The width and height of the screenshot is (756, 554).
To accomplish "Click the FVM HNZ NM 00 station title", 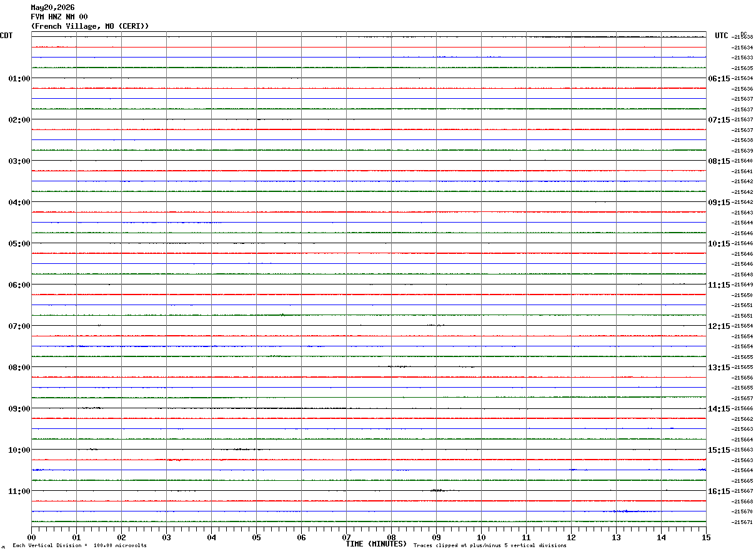I will pos(59,17).
